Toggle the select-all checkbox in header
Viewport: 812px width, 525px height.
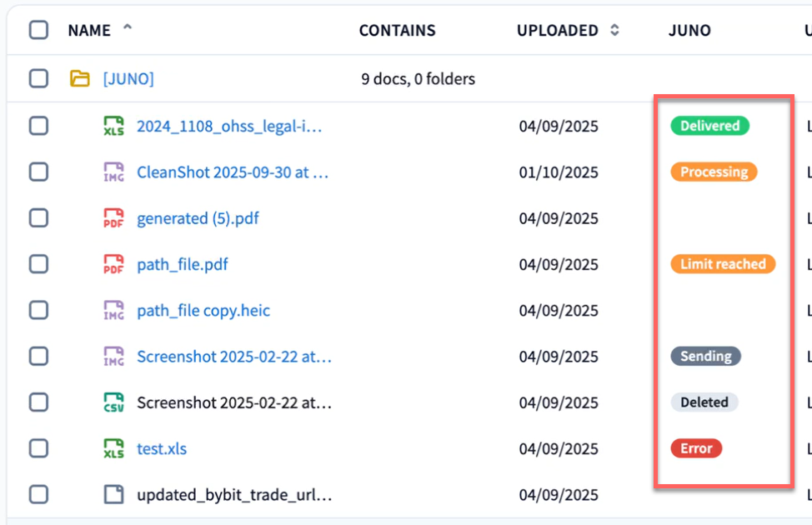coord(38,31)
